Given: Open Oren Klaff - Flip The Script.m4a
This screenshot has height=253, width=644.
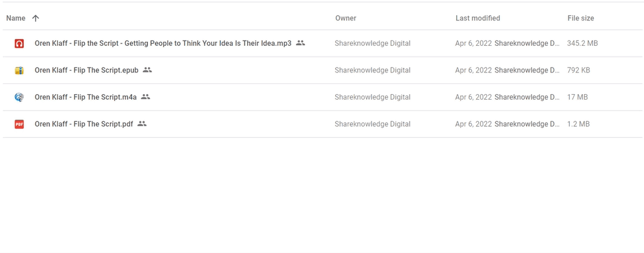Looking at the screenshot, I should point(86,97).
